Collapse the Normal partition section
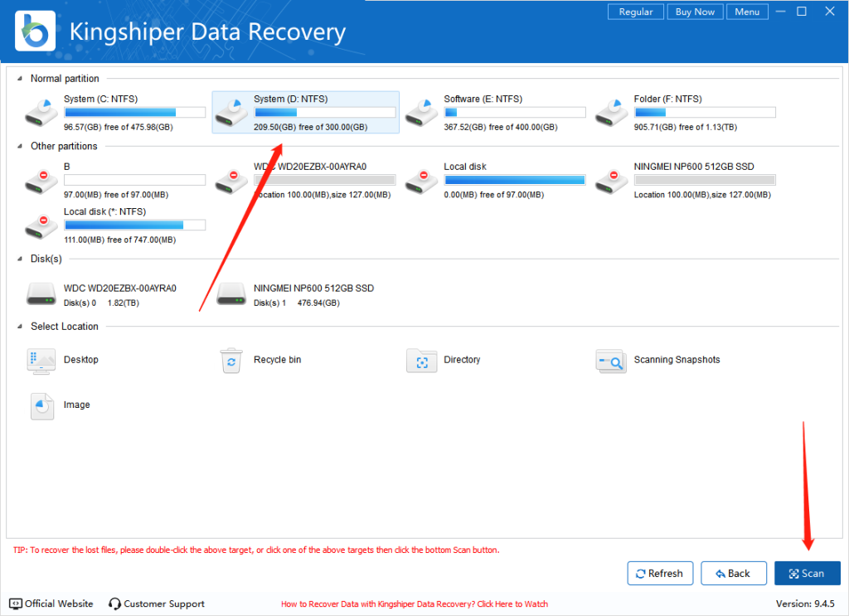Viewport: 849px width, 616px height. point(20,79)
